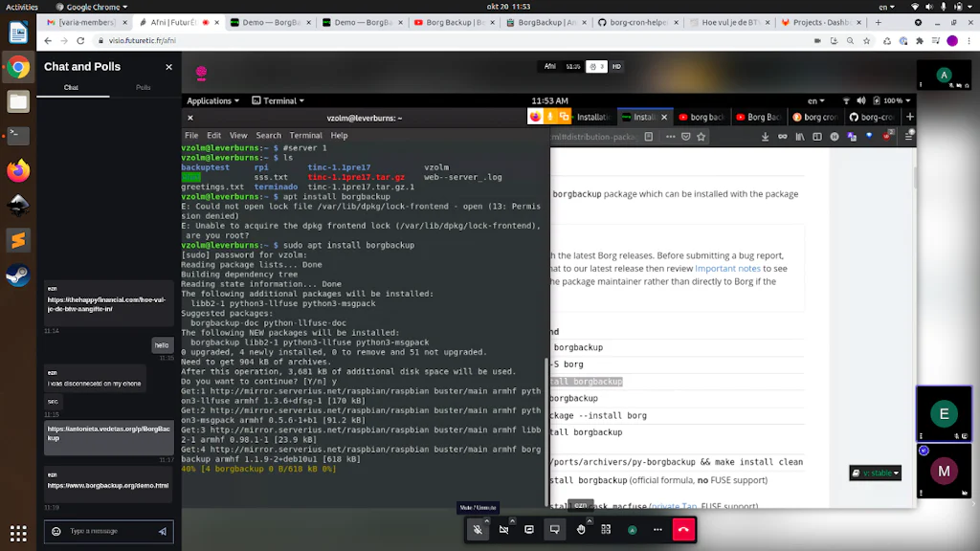Toggle the microphone mute button

click(x=478, y=530)
